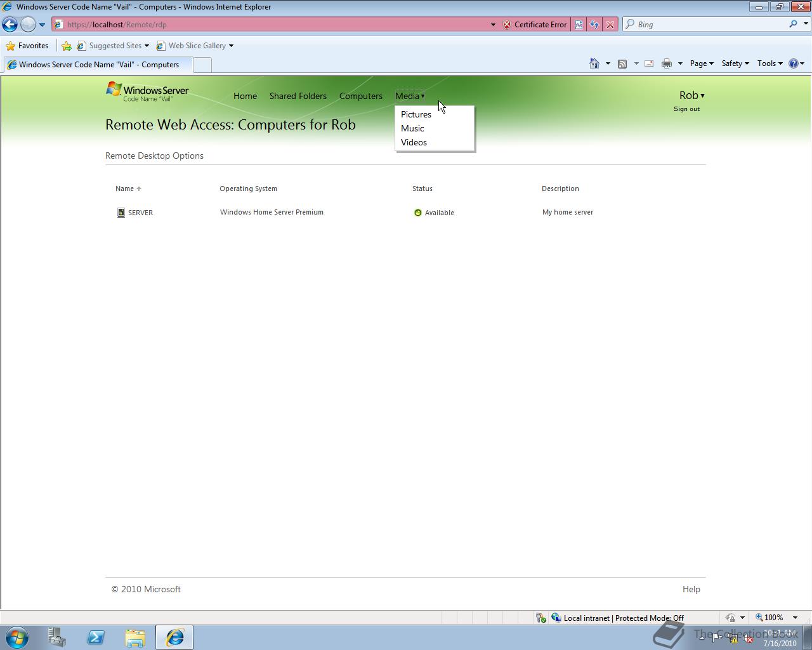
Task: Toggle Compatibility View icon
Action: [579, 25]
